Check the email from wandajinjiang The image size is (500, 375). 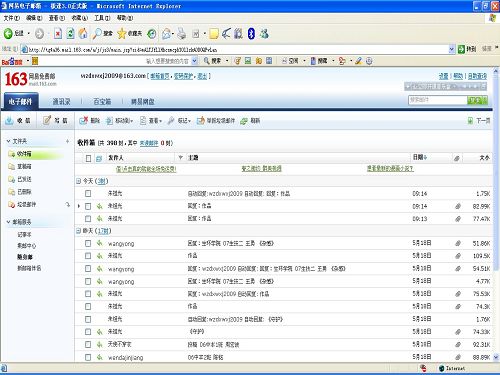coord(88,357)
